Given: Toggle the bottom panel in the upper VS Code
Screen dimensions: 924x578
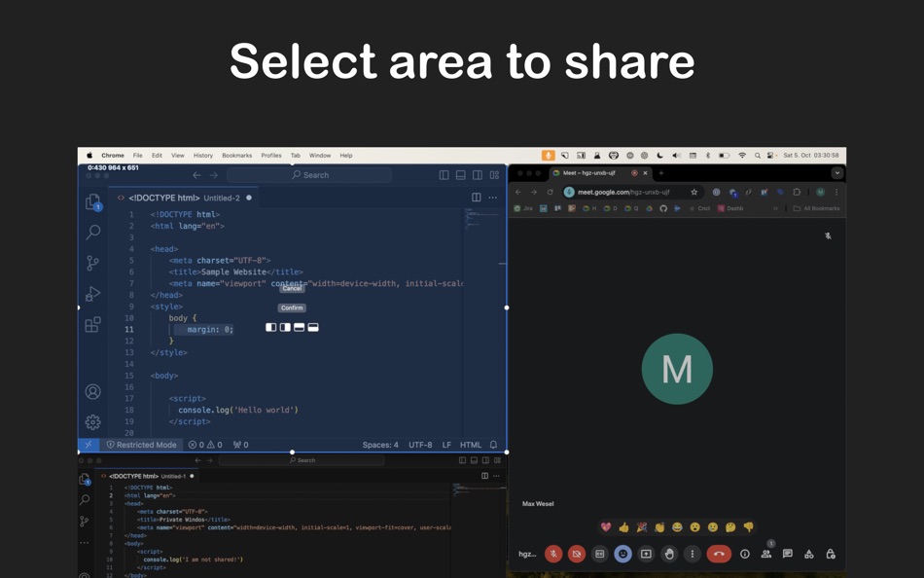Looking at the screenshot, I should pyautogui.click(x=461, y=175).
